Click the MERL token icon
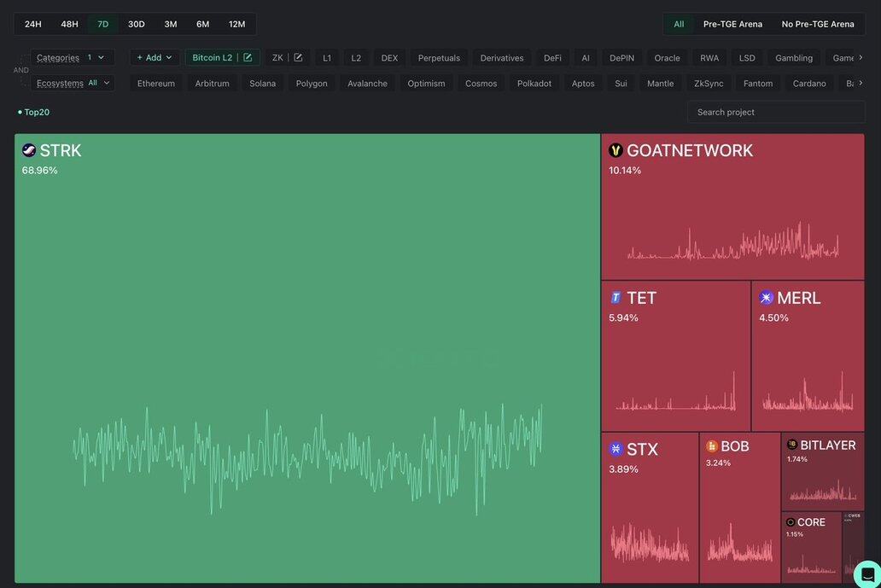Screen dimensions: 881x588 (x=766, y=298)
